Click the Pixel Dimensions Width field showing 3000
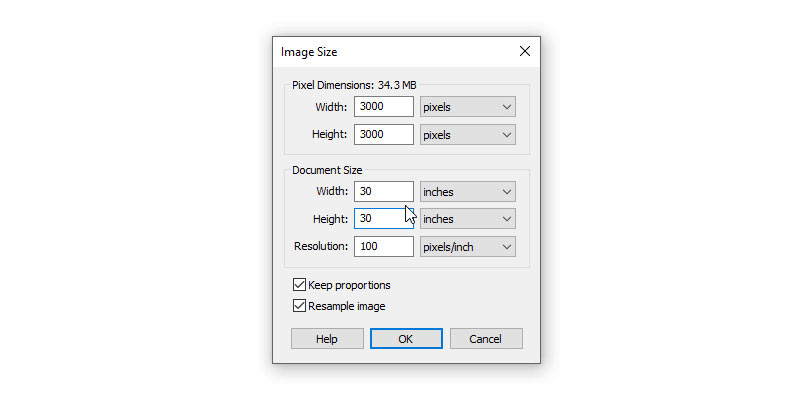The image size is (800, 411). point(384,107)
